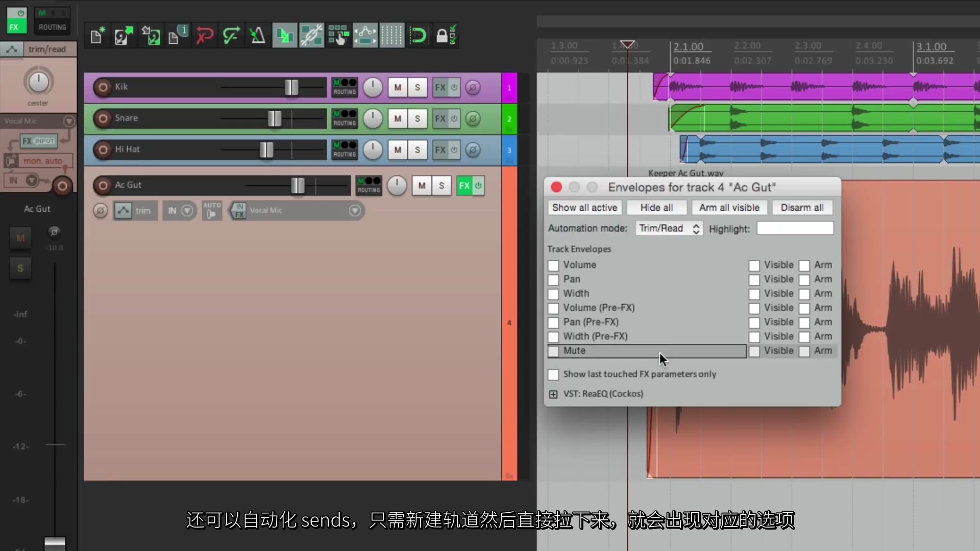Mute the Hi Hat track
Screen dimensions: 980x551
[x=397, y=149]
